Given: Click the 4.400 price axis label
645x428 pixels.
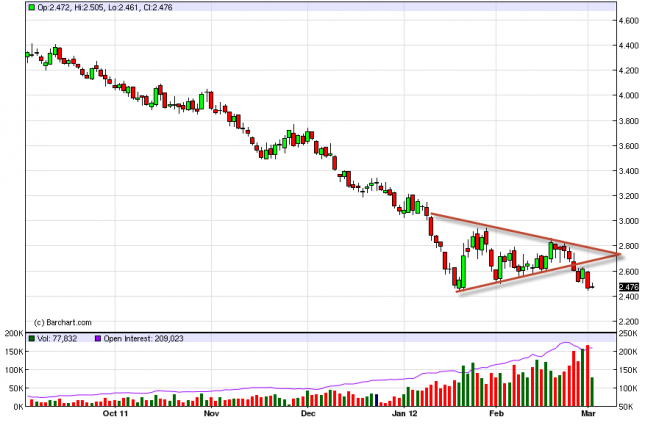Looking at the screenshot, I should (x=629, y=46).
